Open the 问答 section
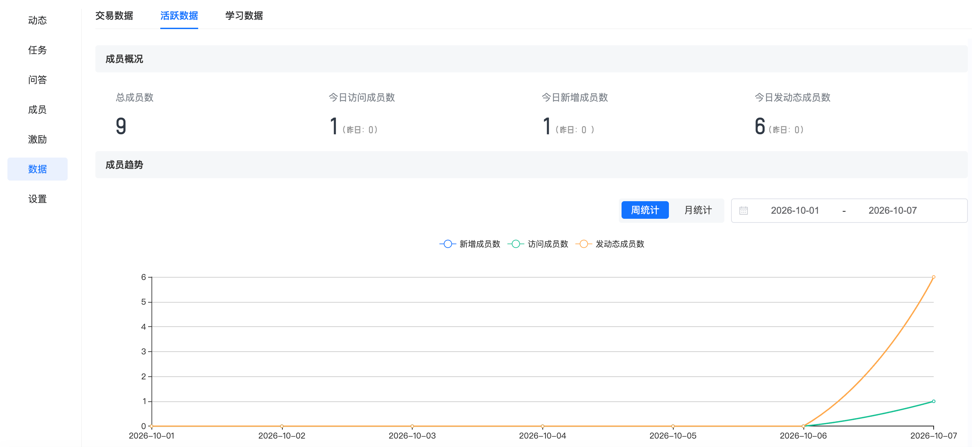 click(x=37, y=79)
